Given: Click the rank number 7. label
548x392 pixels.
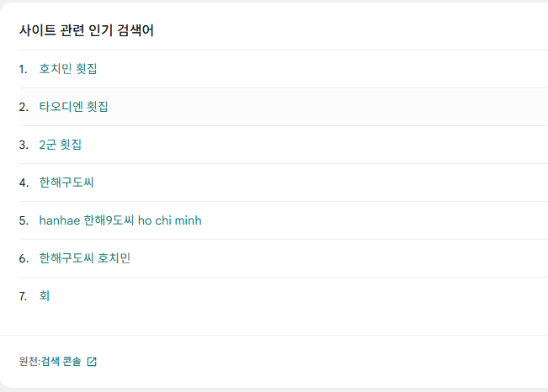Looking at the screenshot, I should pos(23,296).
